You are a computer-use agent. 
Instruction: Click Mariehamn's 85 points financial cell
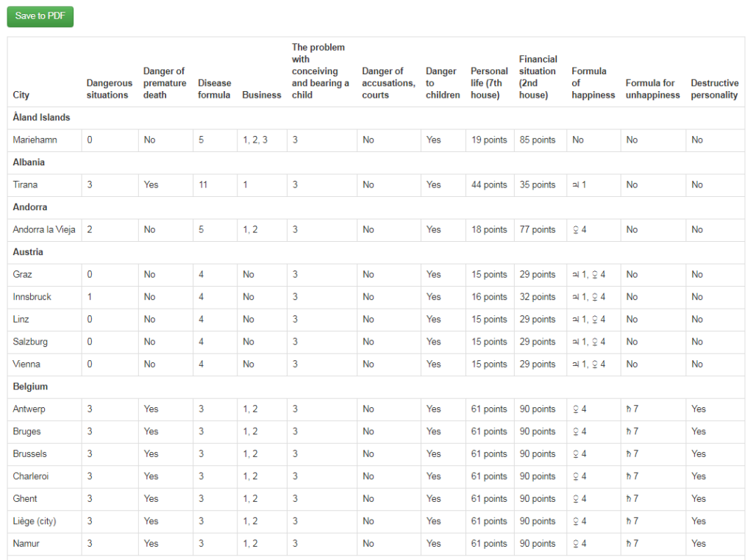coord(538,140)
